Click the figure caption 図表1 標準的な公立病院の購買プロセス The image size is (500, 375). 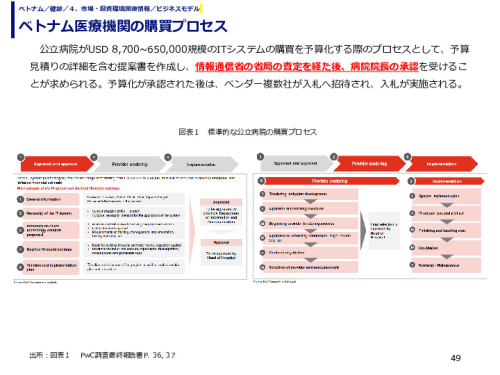click(247, 132)
